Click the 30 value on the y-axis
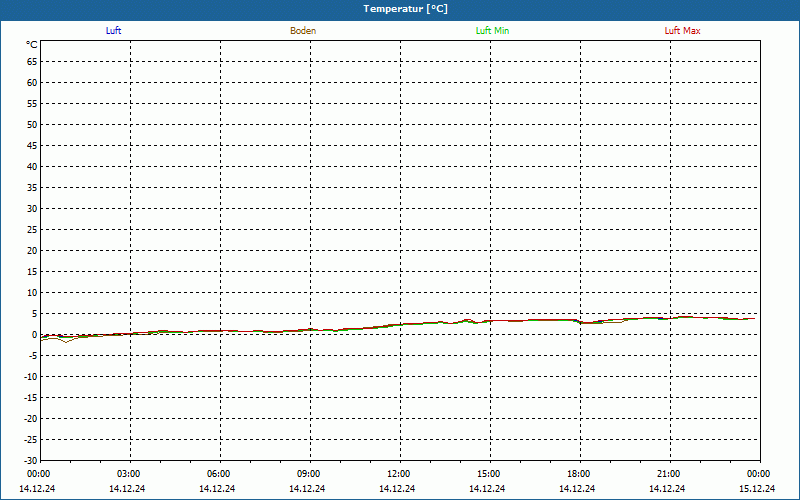Image resolution: width=800 pixels, height=500 pixels. (x=32, y=209)
